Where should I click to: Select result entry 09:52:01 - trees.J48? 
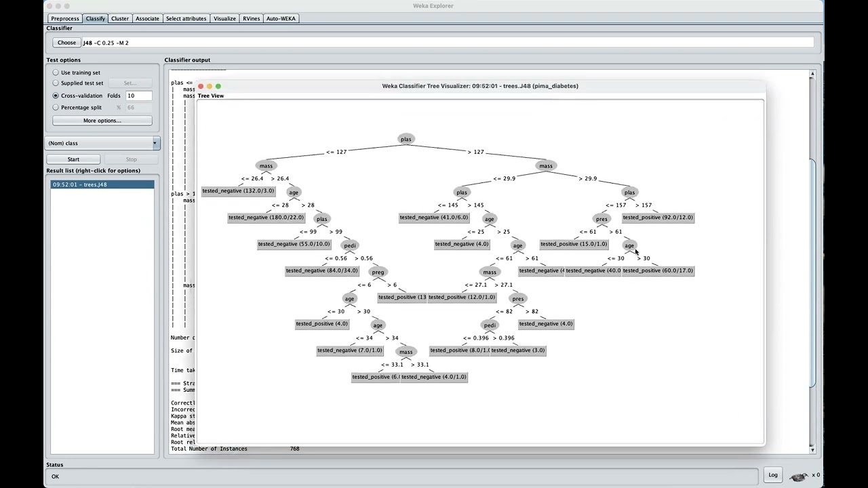(x=102, y=184)
